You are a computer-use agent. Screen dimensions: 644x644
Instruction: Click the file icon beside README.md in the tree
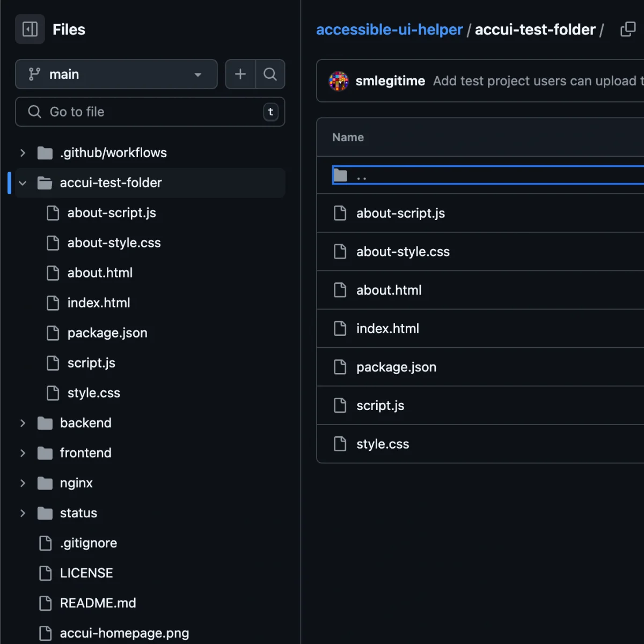coord(46,603)
